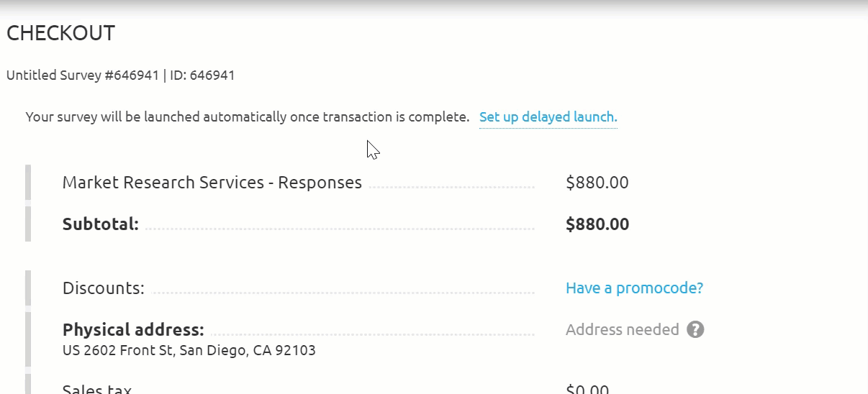Click gray bar beside Market Research Services row
This screenshot has height=394, width=868.
tap(28, 183)
